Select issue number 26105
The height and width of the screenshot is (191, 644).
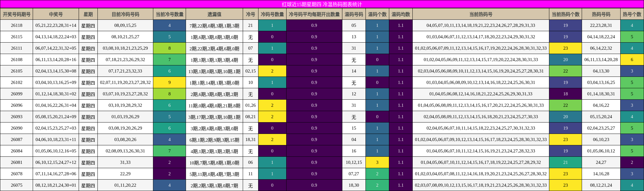[x=17, y=71]
